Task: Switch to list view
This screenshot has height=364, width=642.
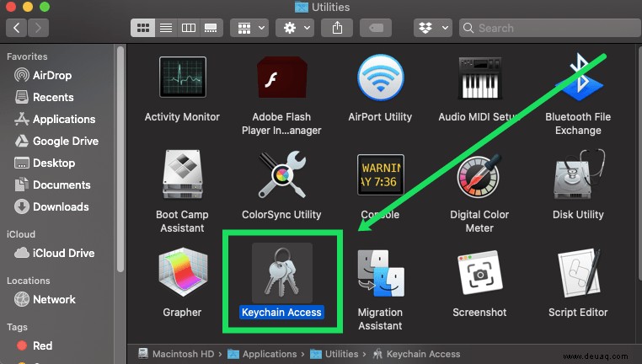Action: tap(166, 28)
